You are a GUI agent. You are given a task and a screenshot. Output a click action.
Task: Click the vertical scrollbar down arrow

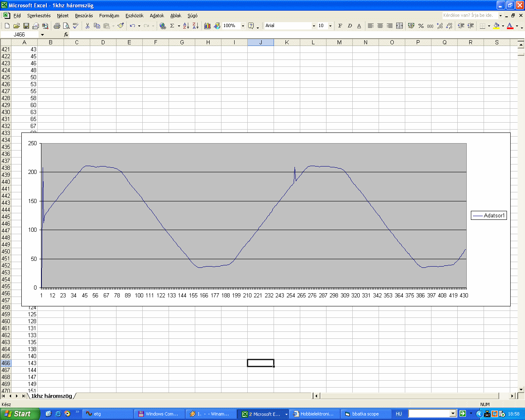[521, 389]
